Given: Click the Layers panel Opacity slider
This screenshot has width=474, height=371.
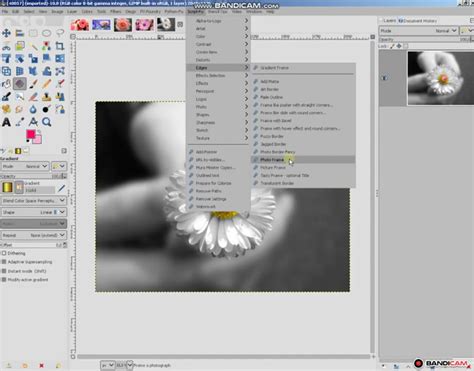Looking at the screenshot, I should click(424, 39).
